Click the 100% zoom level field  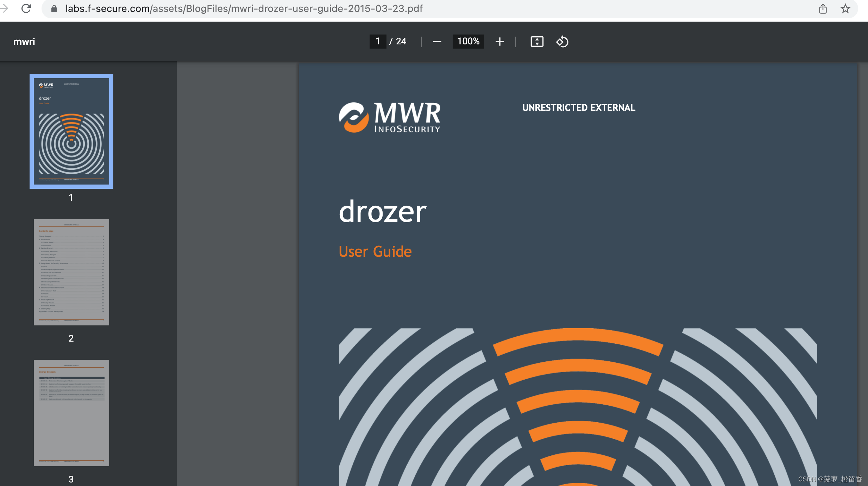pyautogui.click(x=468, y=42)
